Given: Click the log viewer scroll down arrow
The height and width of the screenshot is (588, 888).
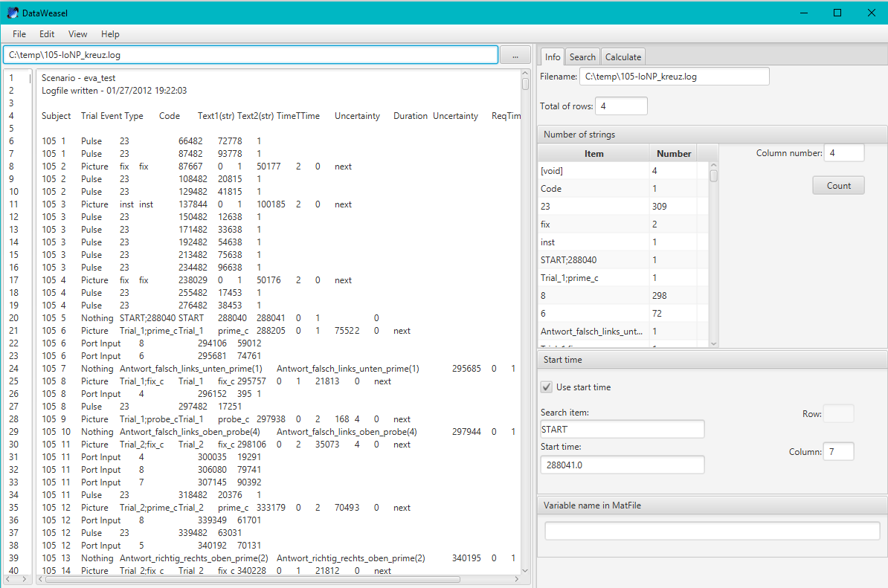Looking at the screenshot, I should 525,570.
